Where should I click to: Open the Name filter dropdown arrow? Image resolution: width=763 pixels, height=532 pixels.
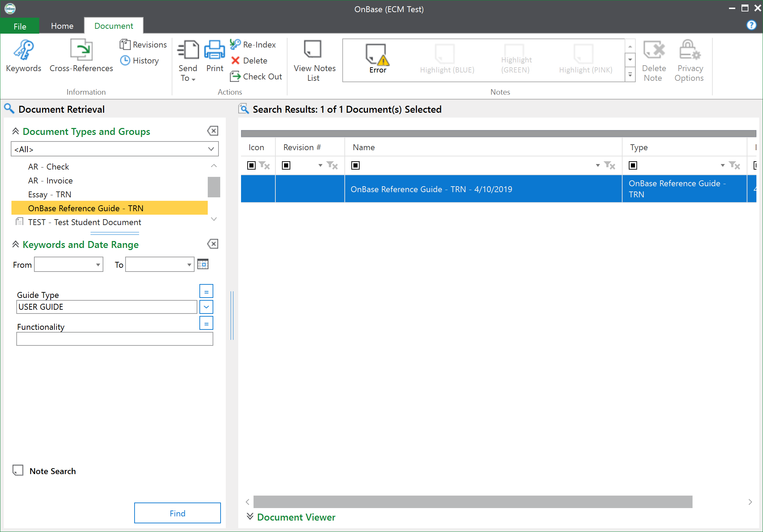click(598, 165)
